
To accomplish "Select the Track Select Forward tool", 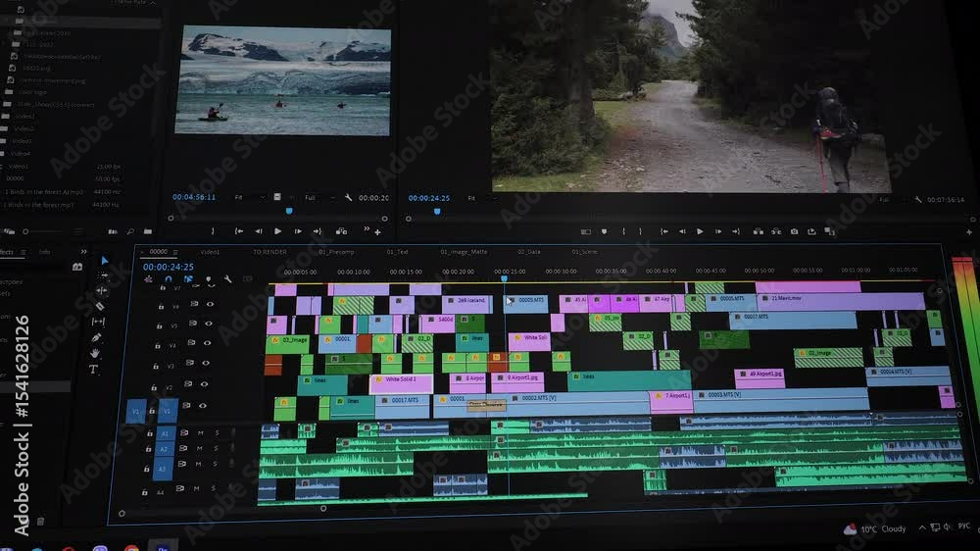I will [x=104, y=275].
